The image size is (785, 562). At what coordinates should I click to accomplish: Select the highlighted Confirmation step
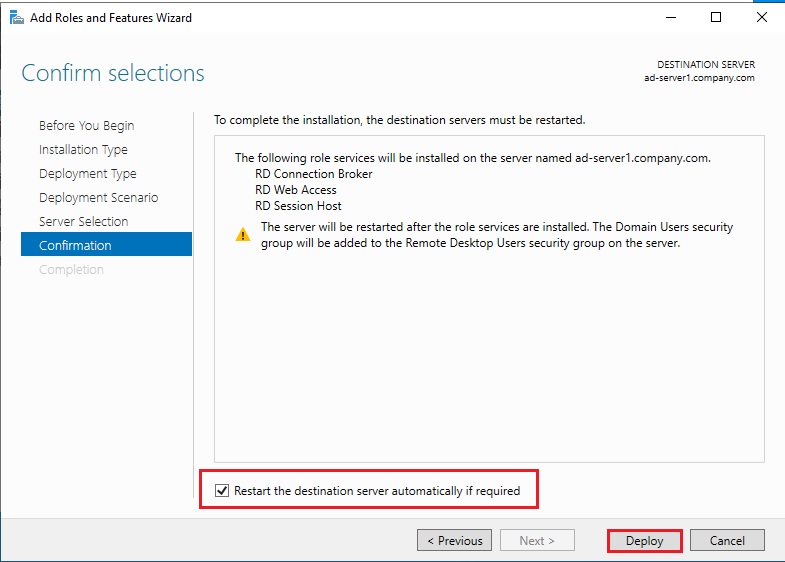point(75,246)
